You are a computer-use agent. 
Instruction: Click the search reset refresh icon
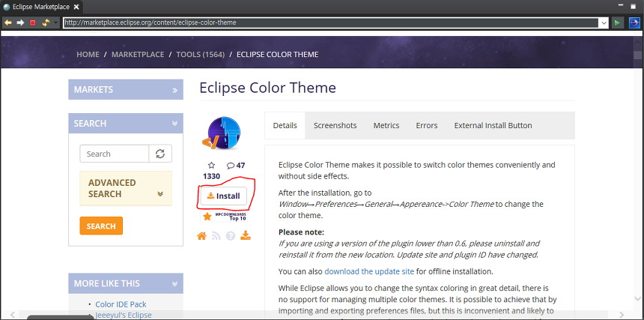160,154
